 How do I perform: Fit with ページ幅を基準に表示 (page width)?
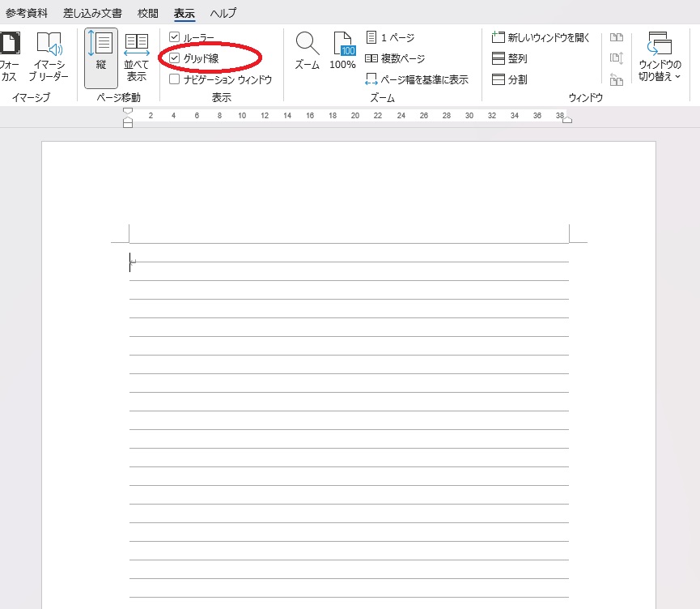click(x=417, y=79)
